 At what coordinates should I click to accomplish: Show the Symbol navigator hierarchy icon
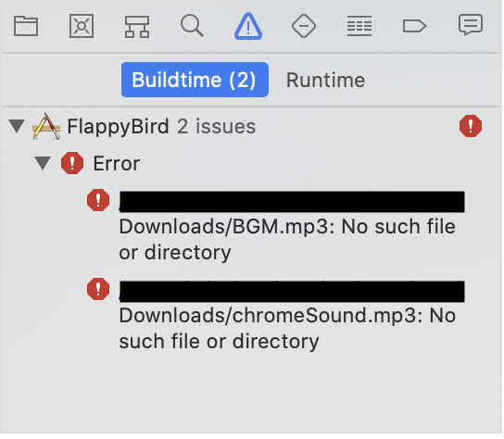pyautogui.click(x=137, y=27)
